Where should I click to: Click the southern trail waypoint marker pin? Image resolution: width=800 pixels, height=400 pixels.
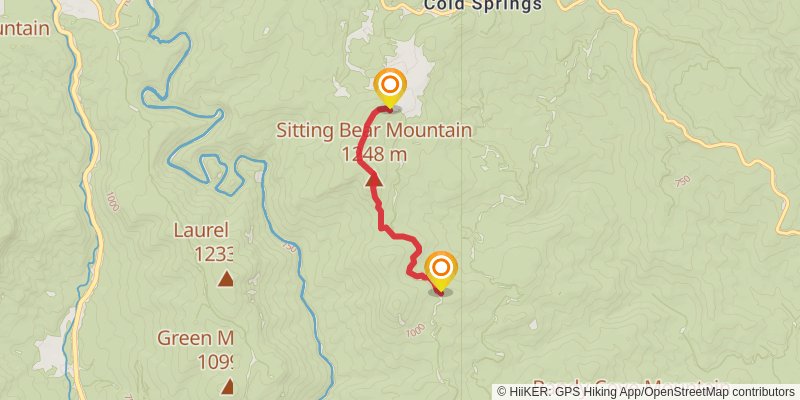click(441, 271)
